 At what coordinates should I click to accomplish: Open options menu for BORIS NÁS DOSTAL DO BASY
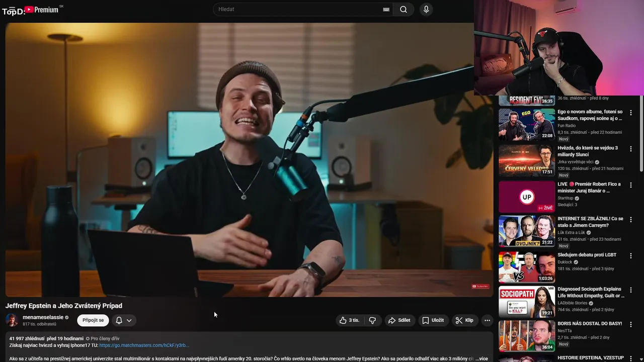pyautogui.click(x=630, y=325)
